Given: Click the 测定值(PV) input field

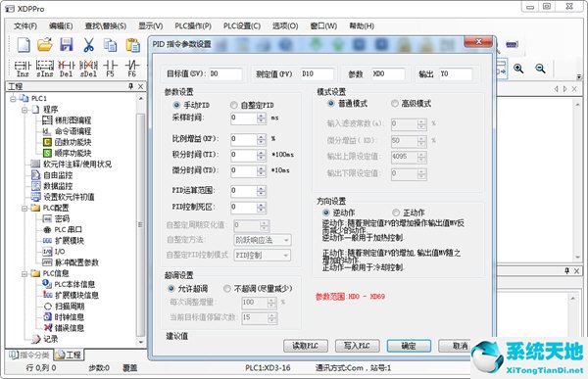Looking at the screenshot, I should [x=317, y=73].
